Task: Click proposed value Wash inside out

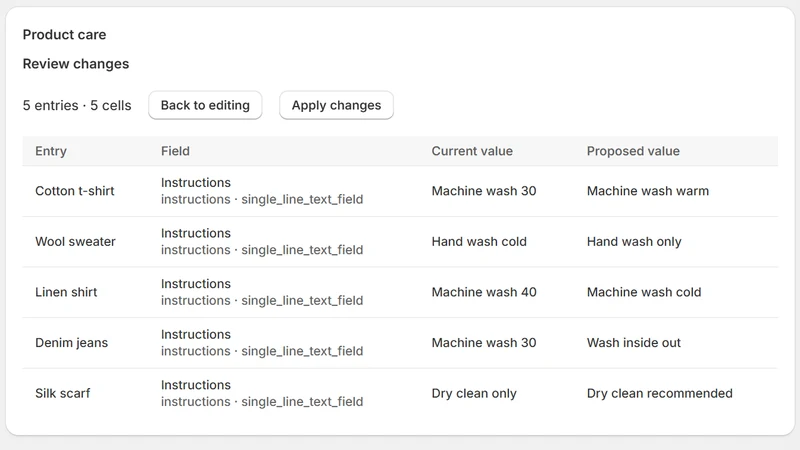Action: [633, 342]
